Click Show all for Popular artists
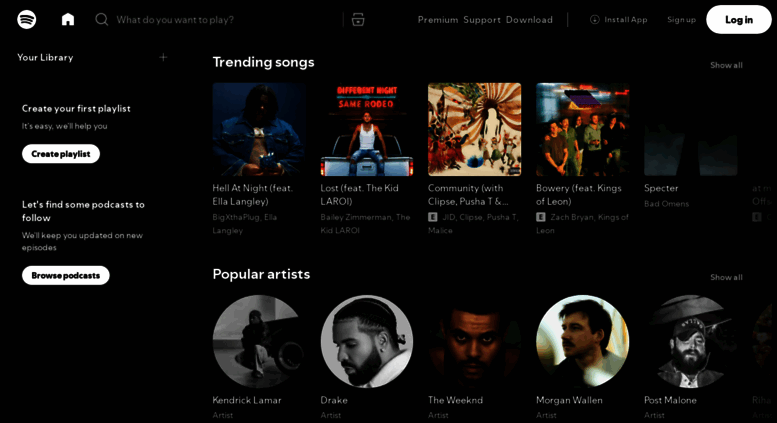Viewport: 777px width, 423px height. [726, 277]
